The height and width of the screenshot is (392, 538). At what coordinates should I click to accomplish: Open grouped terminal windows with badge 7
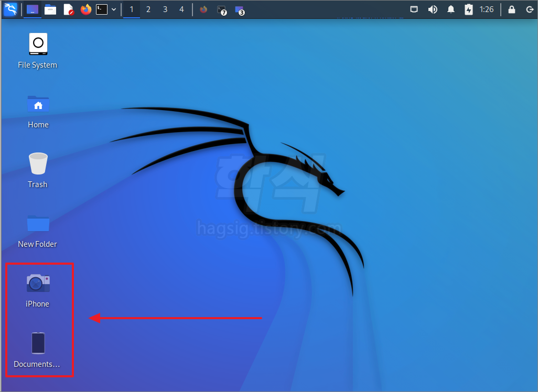point(222,10)
